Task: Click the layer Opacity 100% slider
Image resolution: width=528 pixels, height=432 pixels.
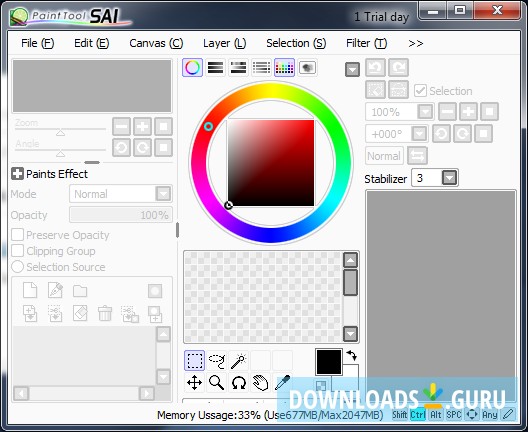Action: [121, 215]
